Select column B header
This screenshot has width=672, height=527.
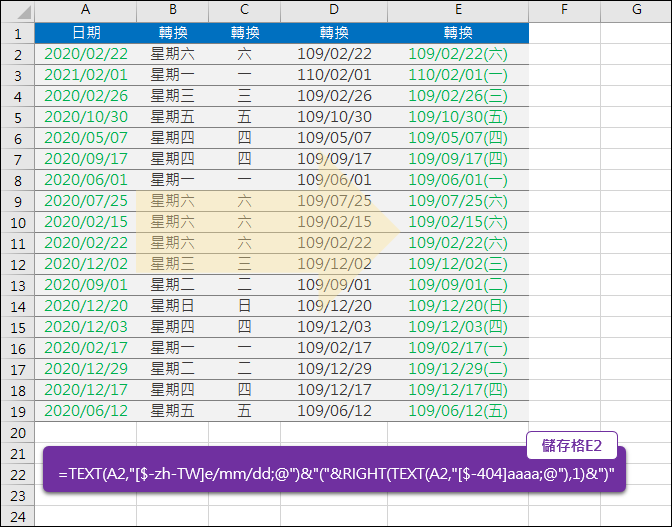172,10
